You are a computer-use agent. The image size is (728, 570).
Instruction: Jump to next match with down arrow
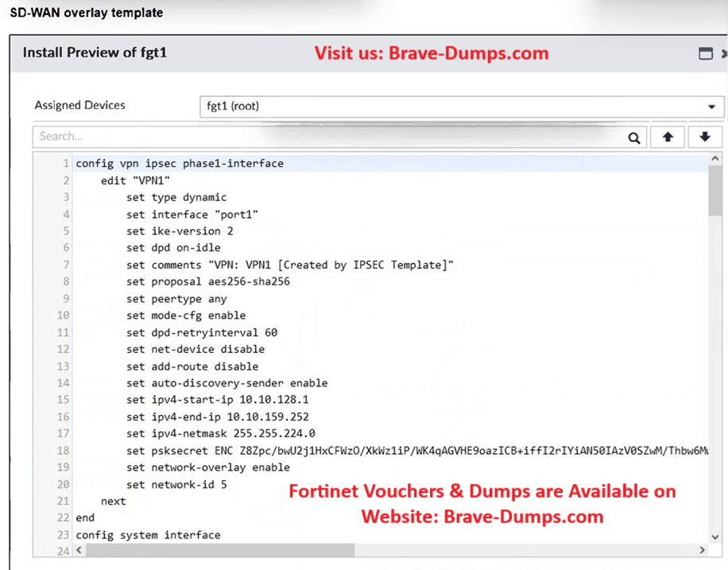704,138
